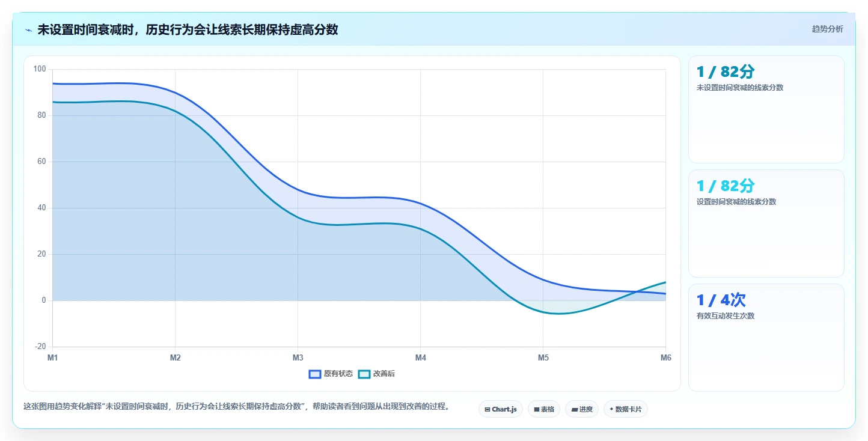Click the M3 axis label
The width and height of the screenshot is (868, 441).
pos(298,358)
